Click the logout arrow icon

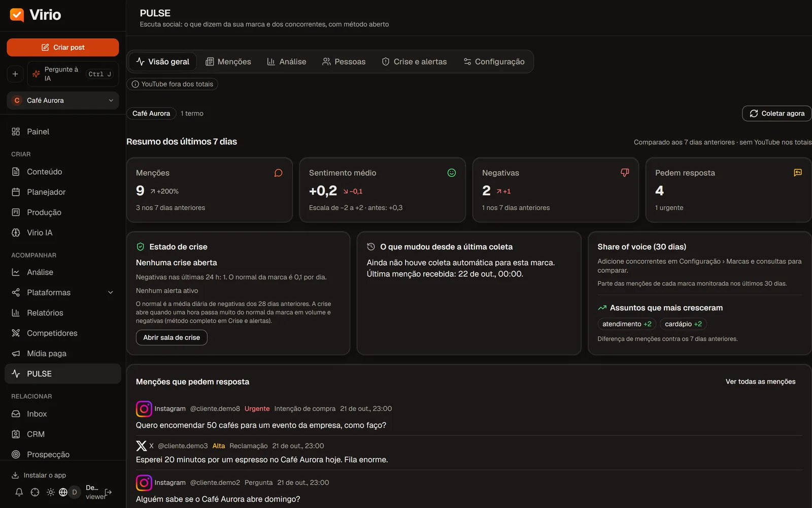108,492
